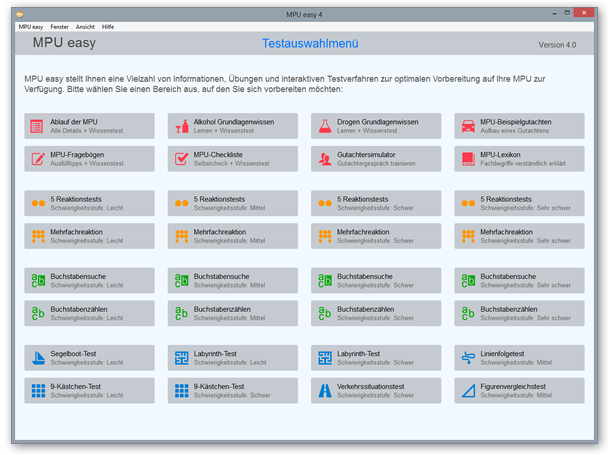Open the Hilfe menu

pyautogui.click(x=108, y=26)
